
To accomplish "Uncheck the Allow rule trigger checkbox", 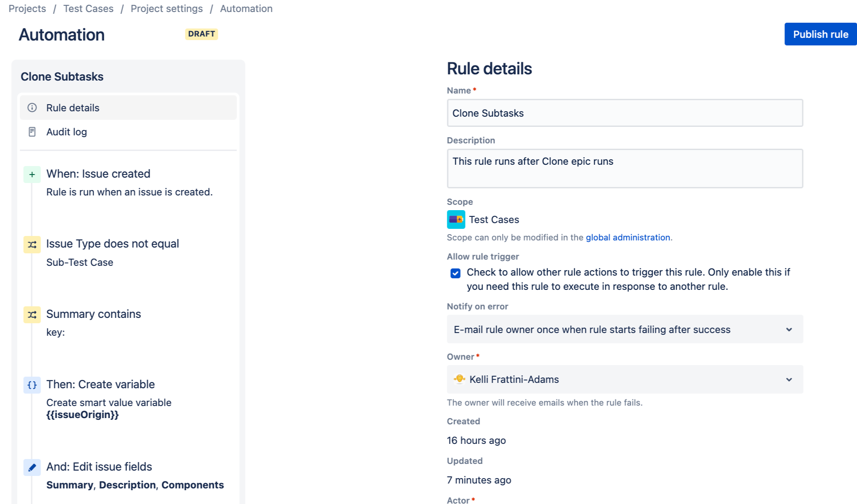I will pos(455,273).
